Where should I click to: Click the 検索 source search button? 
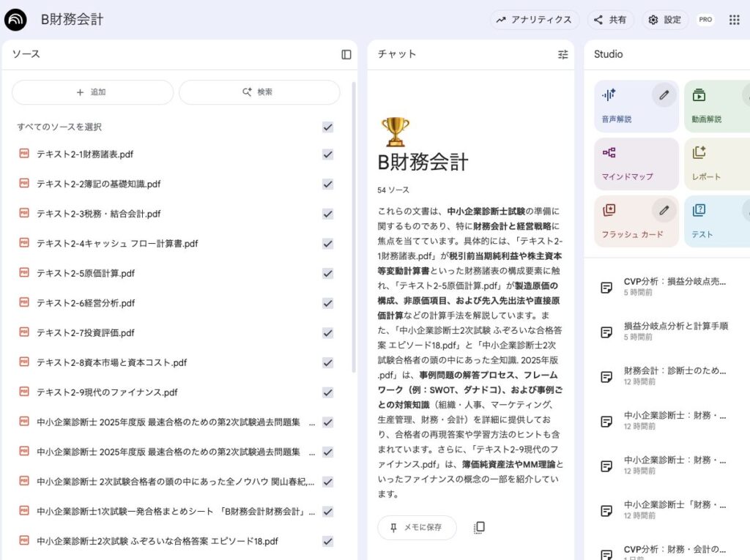[259, 92]
